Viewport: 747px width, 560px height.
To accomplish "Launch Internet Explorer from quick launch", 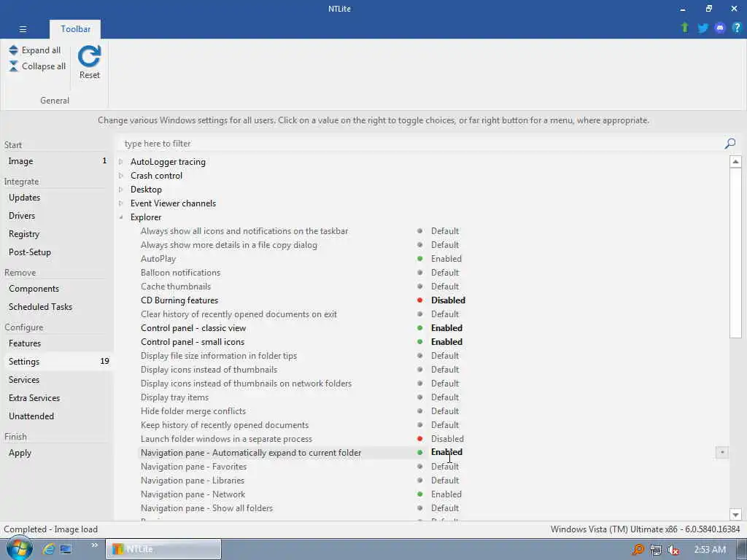I will point(49,549).
